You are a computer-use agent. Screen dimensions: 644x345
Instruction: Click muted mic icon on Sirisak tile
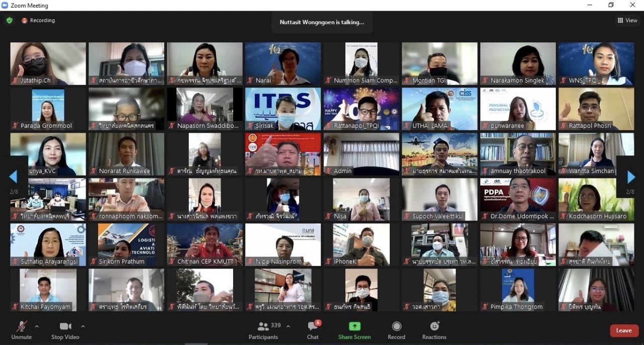coord(250,126)
